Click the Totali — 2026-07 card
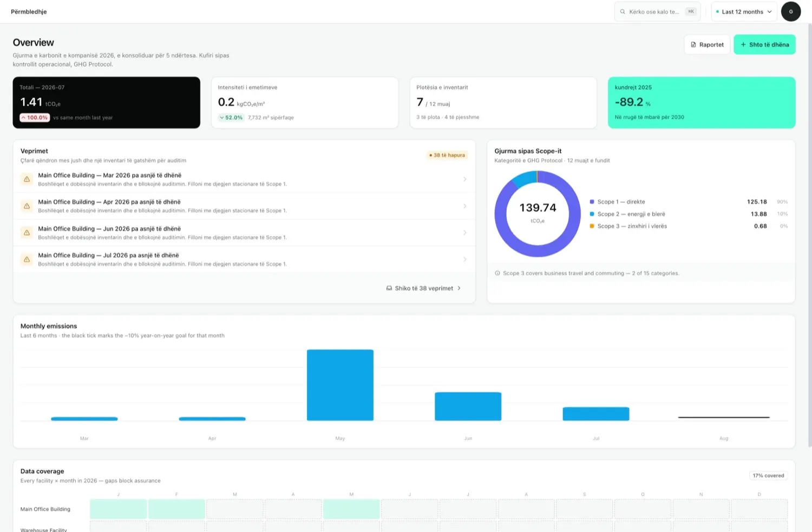 (107, 102)
